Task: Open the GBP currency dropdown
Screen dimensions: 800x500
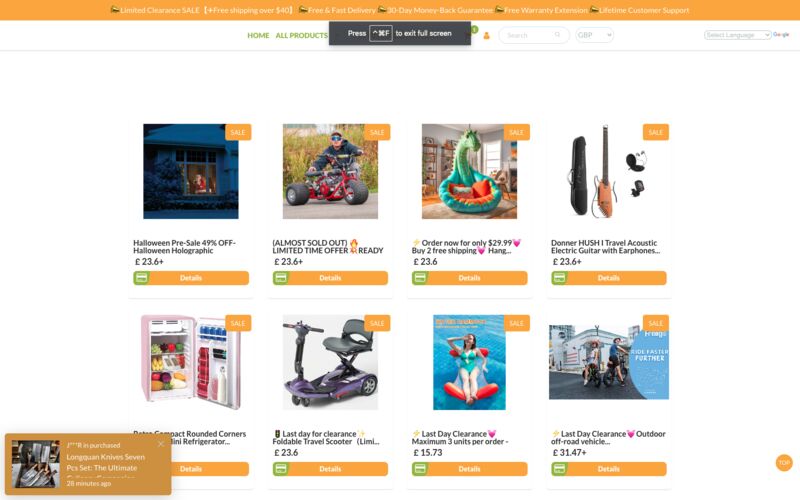Action: point(594,35)
